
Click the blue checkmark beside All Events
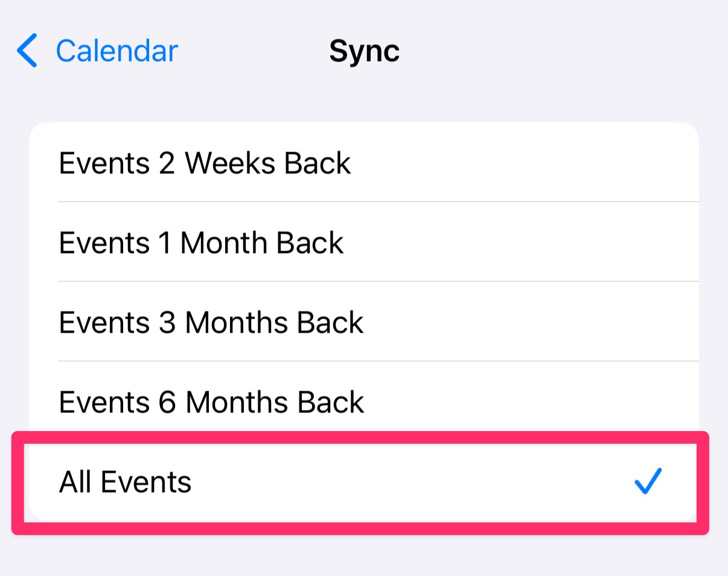point(648,481)
